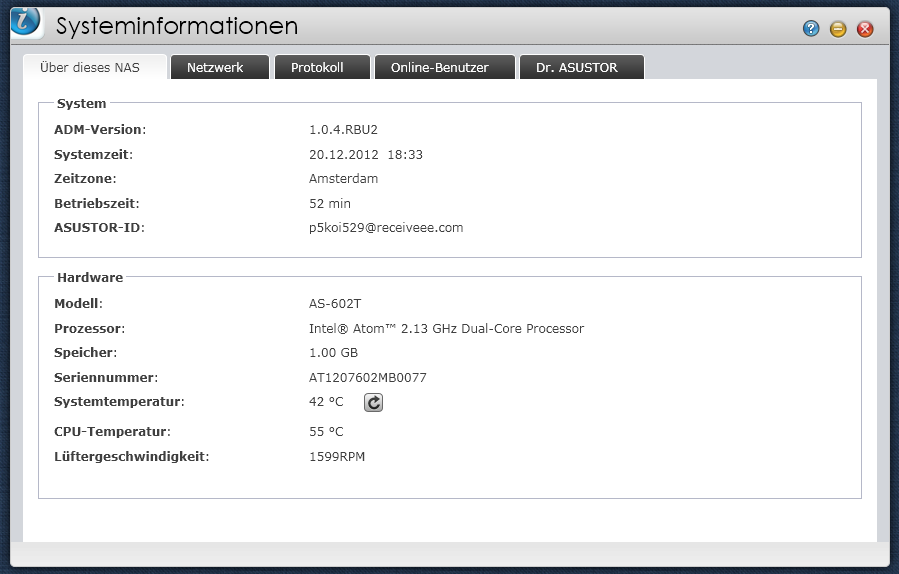Image resolution: width=899 pixels, height=574 pixels.
Task: Click the Prozessor label
Action: [89, 329]
